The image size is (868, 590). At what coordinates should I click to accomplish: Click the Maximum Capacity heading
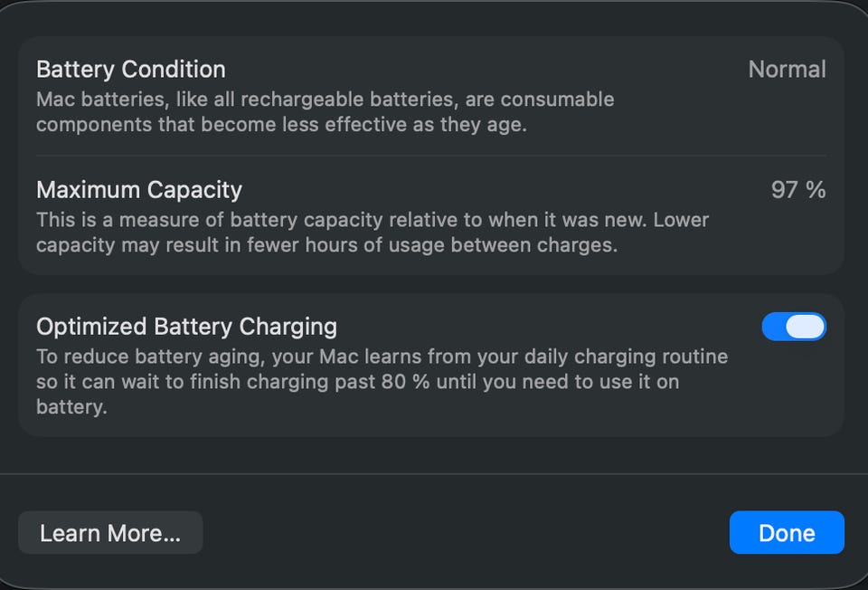point(139,190)
